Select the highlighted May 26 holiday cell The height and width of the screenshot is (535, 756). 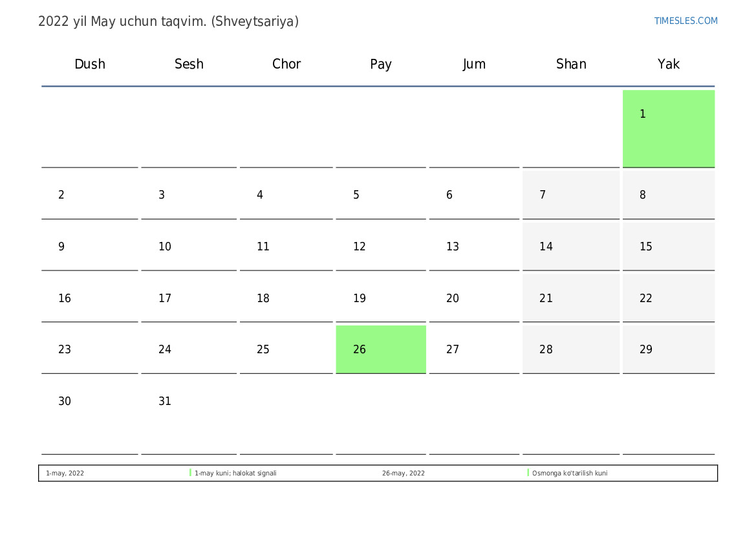tap(380, 349)
